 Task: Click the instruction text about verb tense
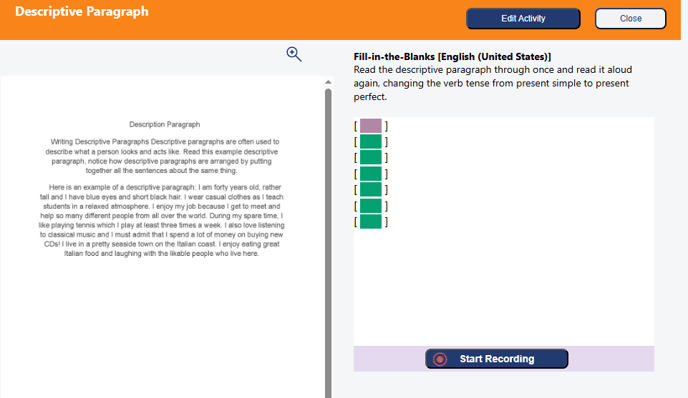coord(493,83)
